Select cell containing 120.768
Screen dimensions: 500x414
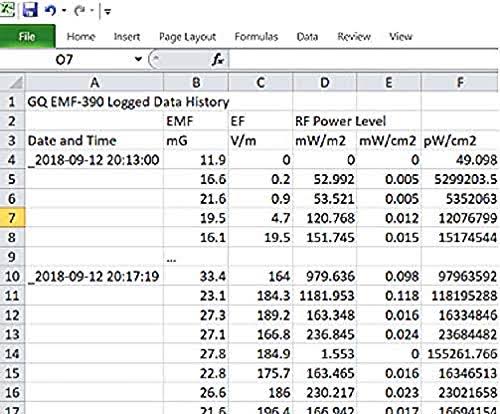(x=325, y=218)
